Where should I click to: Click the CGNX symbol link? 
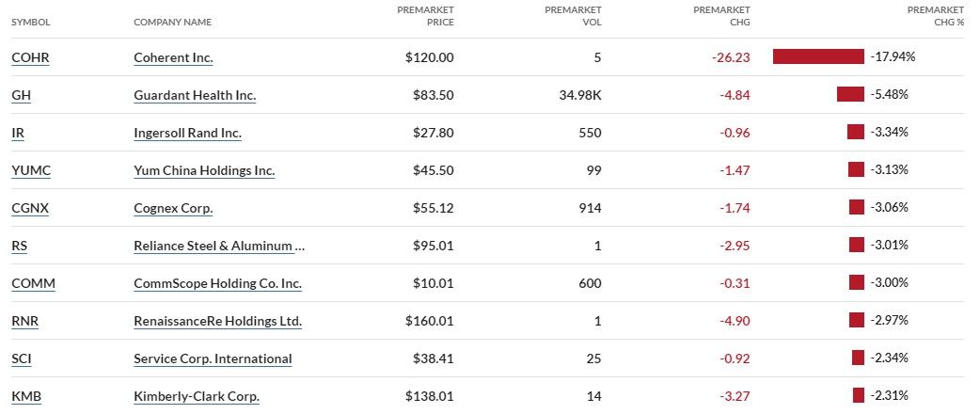click(x=30, y=208)
